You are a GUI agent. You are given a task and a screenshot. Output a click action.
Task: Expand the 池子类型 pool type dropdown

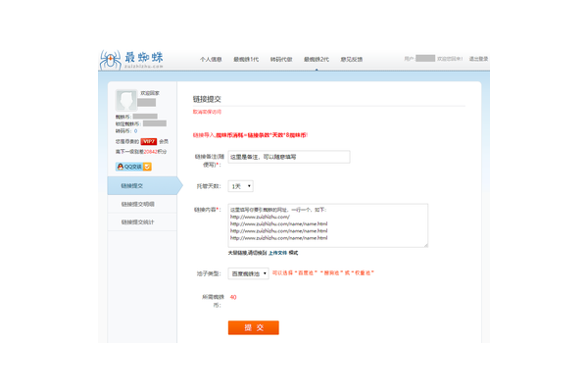point(248,273)
